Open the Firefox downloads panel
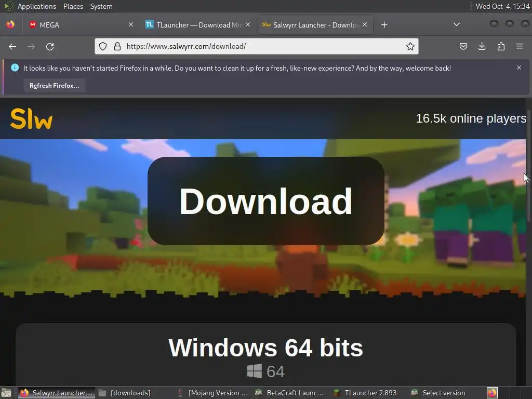 pos(482,46)
